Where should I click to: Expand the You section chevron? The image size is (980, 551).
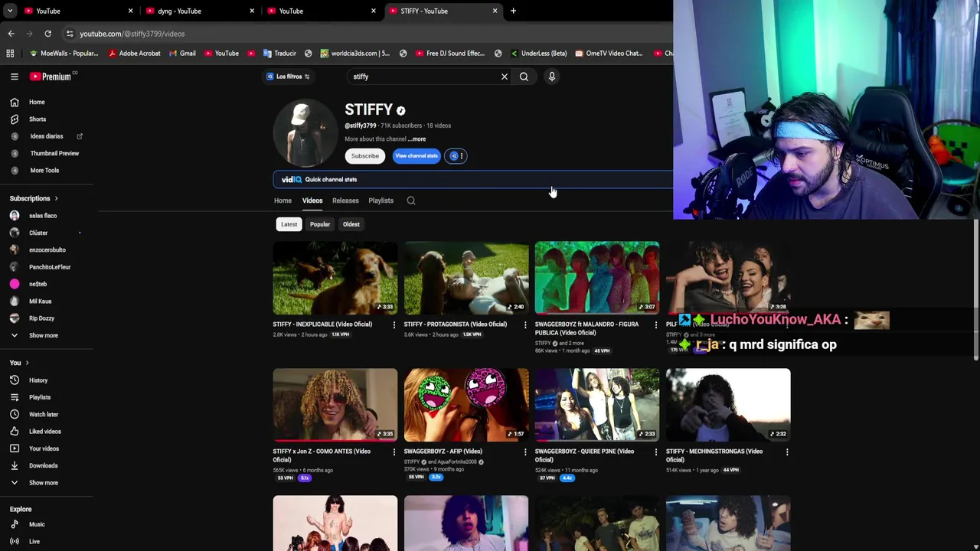click(27, 363)
